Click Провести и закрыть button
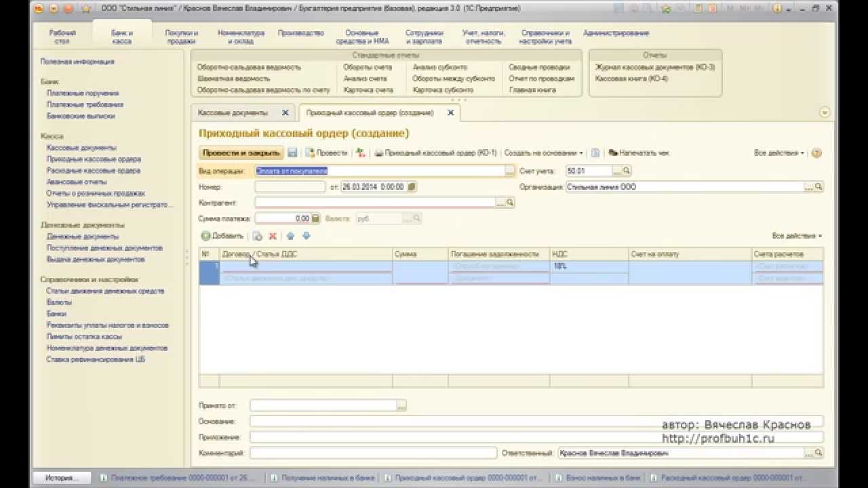The height and width of the screenshot is (488, 868). point(241,153)
